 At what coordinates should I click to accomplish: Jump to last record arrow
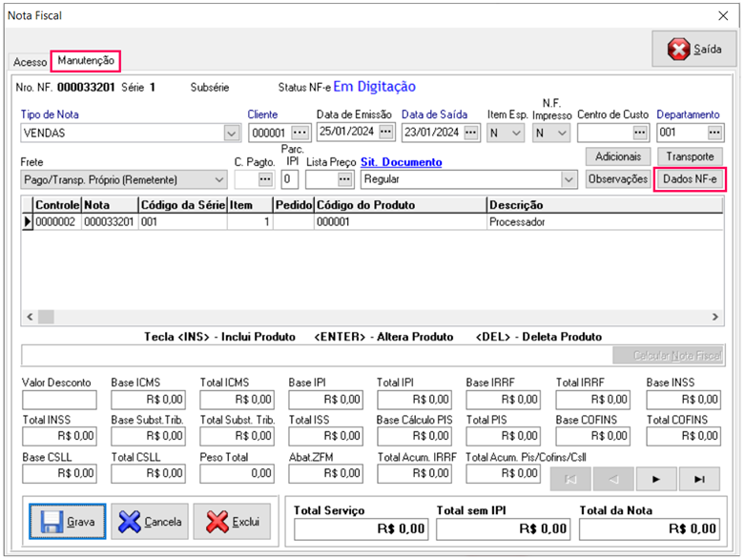[700, 478]
